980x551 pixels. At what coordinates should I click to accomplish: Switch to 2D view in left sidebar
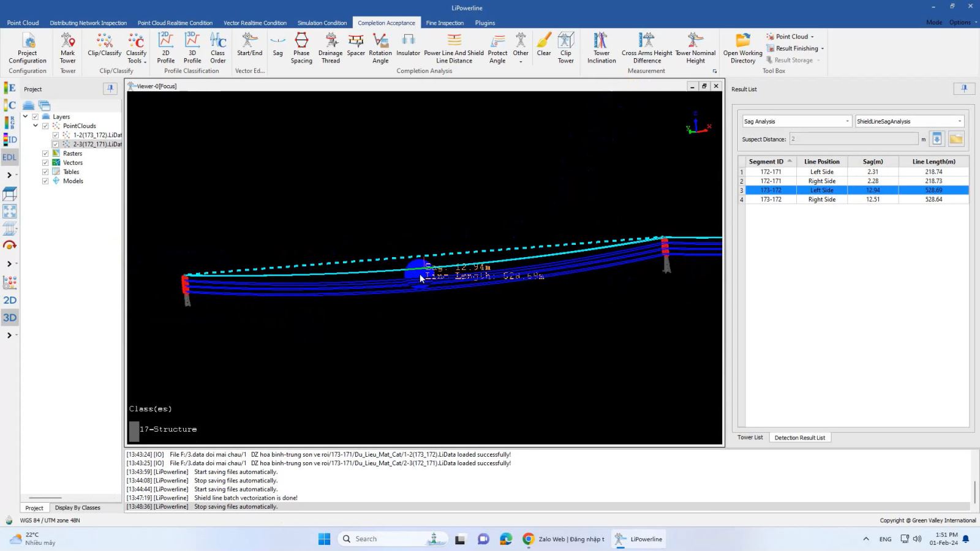(10, 300)
